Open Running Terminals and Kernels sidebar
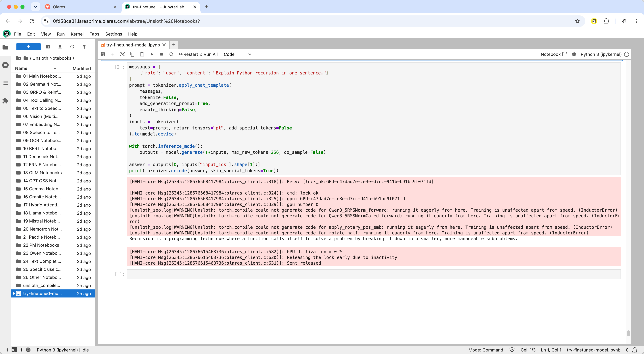 6,65
